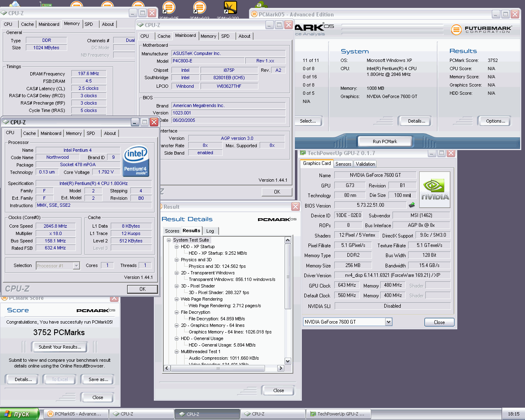Collapse the Physics and 3D node
Image resolution: width=525 pixels, height=420 pixels.
pyautogui.click(x=176, y=260)
